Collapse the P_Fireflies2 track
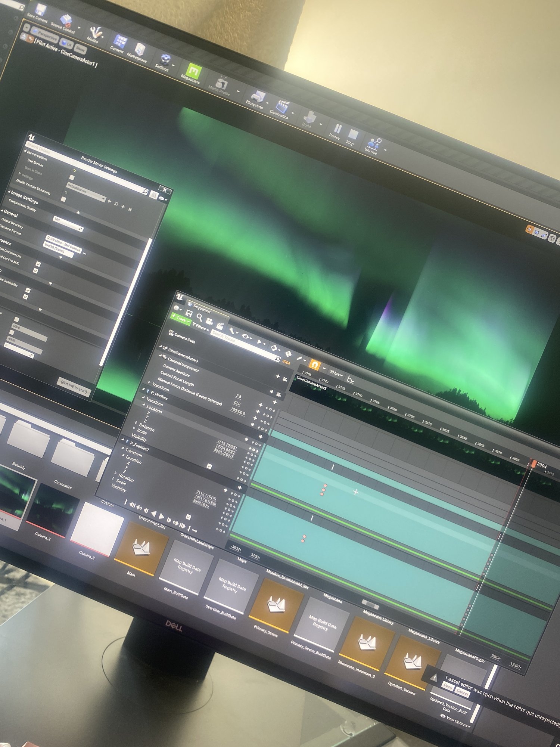 (x=123, y=439)
